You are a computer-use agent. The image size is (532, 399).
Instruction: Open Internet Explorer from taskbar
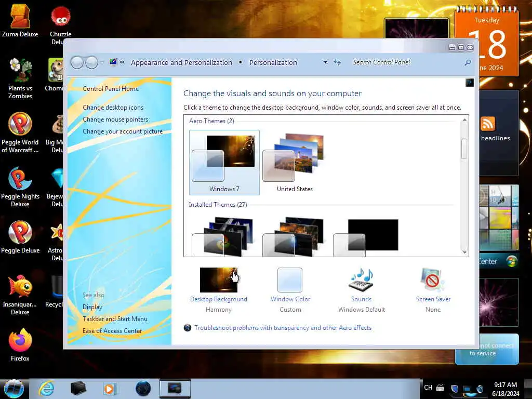tap(46, 389)
